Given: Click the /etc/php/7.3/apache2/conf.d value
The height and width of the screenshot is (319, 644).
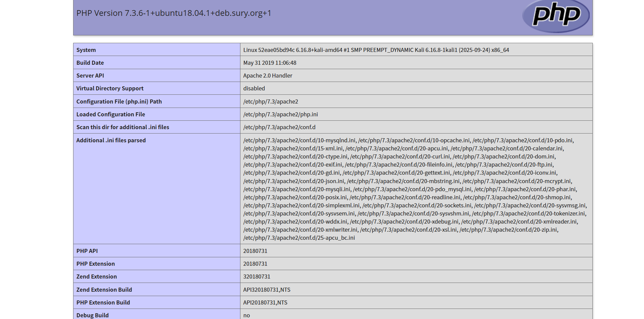Looking at the screenshot, I should (279, 127).
